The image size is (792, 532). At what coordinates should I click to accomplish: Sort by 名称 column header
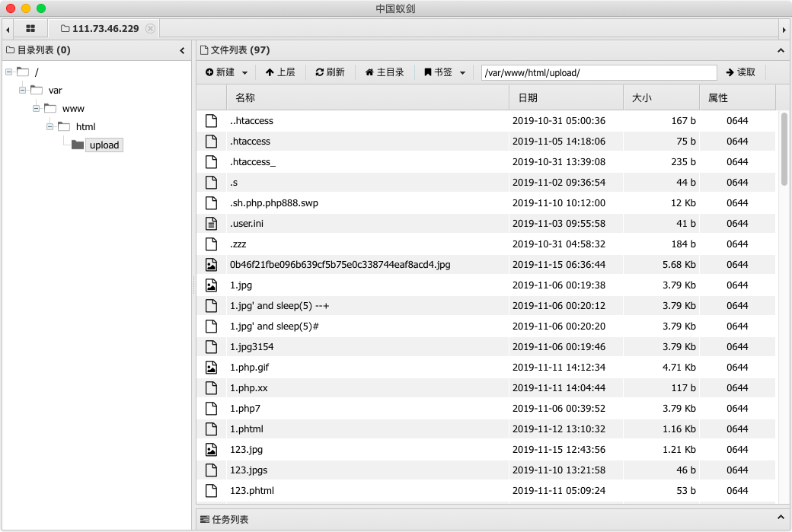pos(367,97)
